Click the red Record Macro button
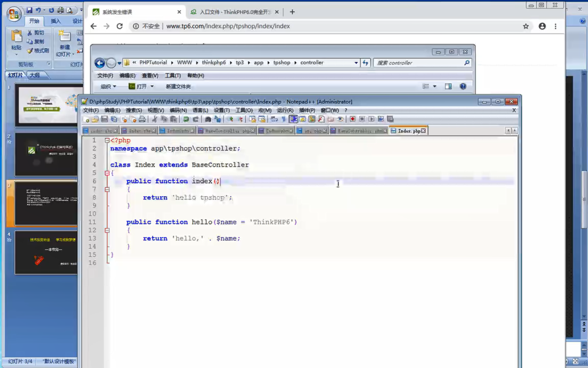The image size is (588, 368). (x=352, y=119)
